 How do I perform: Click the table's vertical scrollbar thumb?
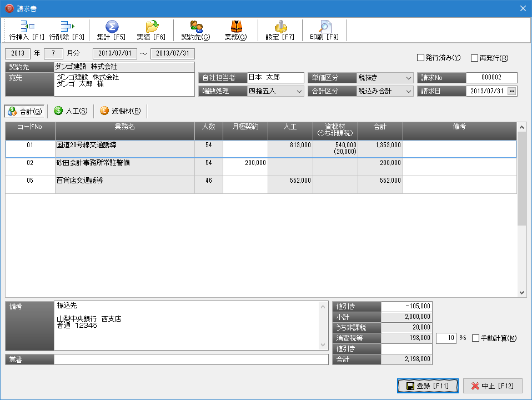[x=521, y=178]
